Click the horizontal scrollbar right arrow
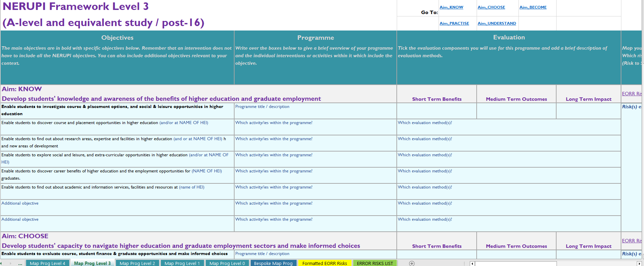644x266 pixels. (639, 263)
